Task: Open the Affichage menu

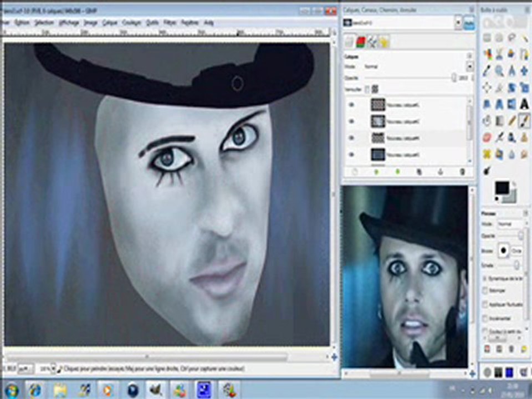Action: pos(69,23)
